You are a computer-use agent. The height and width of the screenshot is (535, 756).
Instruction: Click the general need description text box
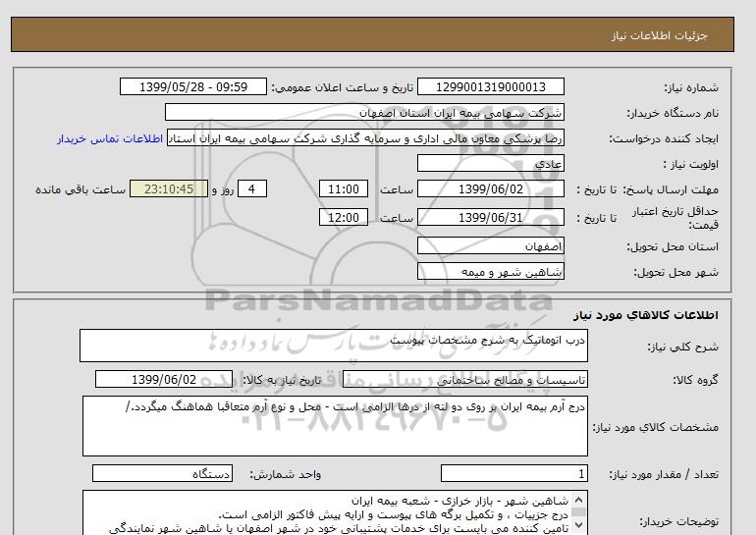pos(334,346)
